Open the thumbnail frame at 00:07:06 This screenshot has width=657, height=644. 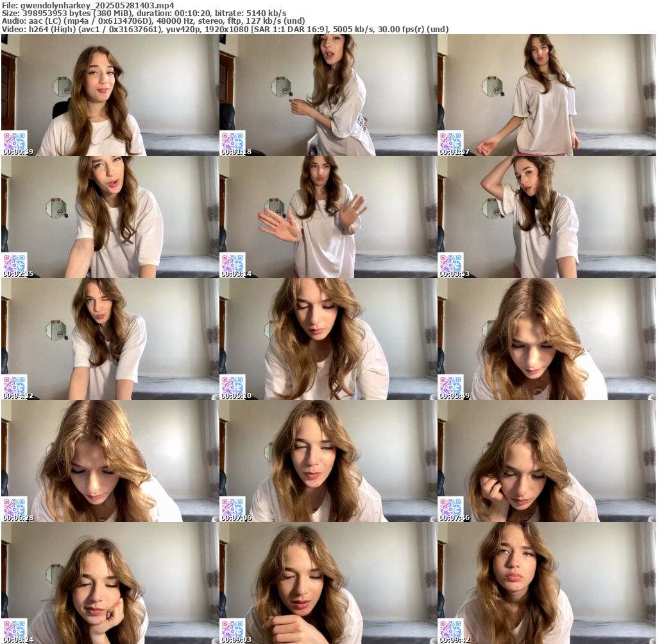click(328, 461)
